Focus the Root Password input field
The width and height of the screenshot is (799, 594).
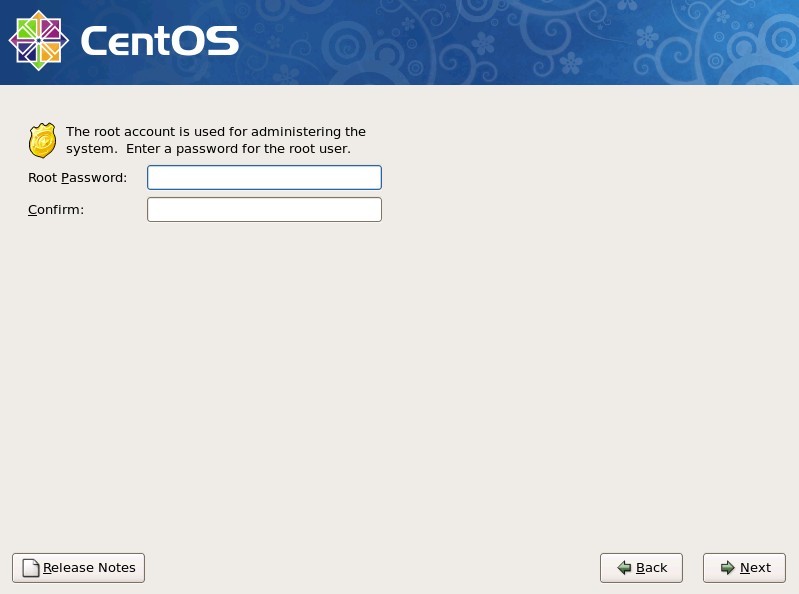tap(264, 178)
